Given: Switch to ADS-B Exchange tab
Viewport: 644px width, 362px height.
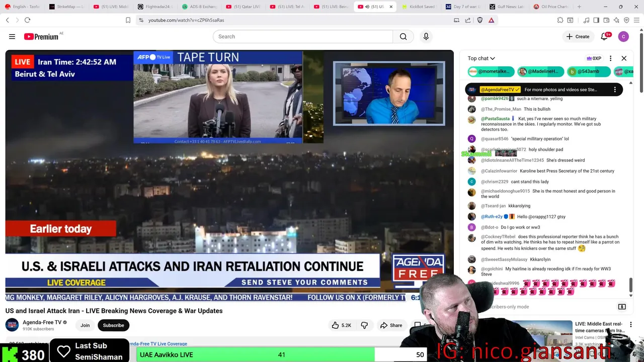Looking at the screenshot, I should [199, 7].
